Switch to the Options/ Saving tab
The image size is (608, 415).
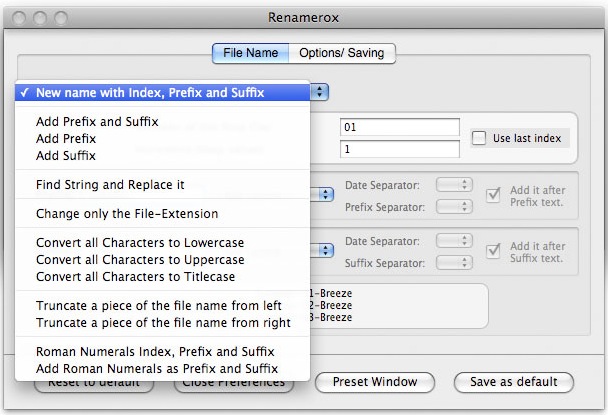coord(343,53)
